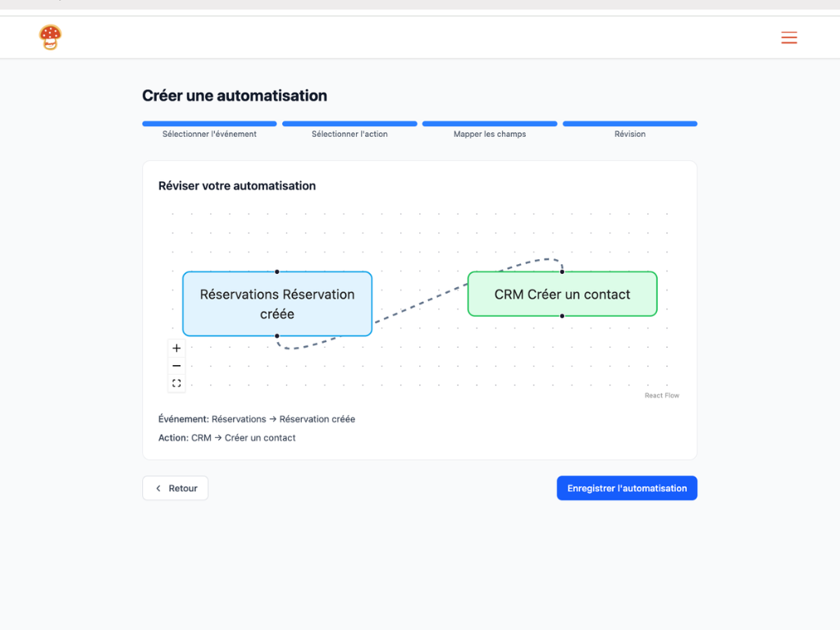
Task: Click Enregistrer l'automatisation
Action: [627, 487]
